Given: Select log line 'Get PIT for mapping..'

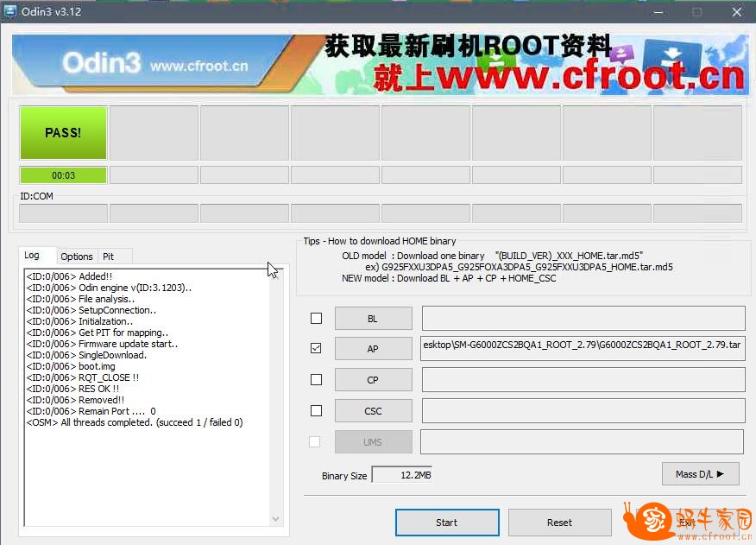Looking at the screenshot, I should point(98,333).
